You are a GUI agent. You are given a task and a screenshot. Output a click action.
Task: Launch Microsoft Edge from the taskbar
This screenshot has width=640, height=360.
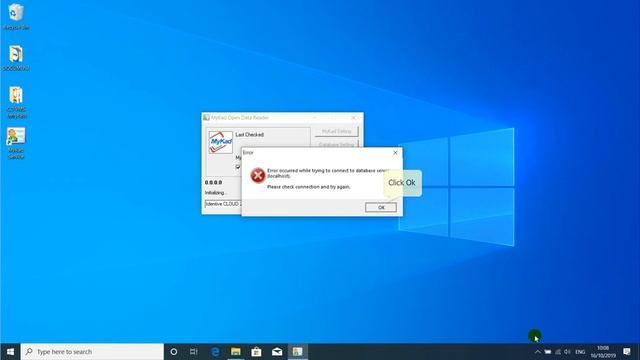pyautogui.click(x=215, y=351)
